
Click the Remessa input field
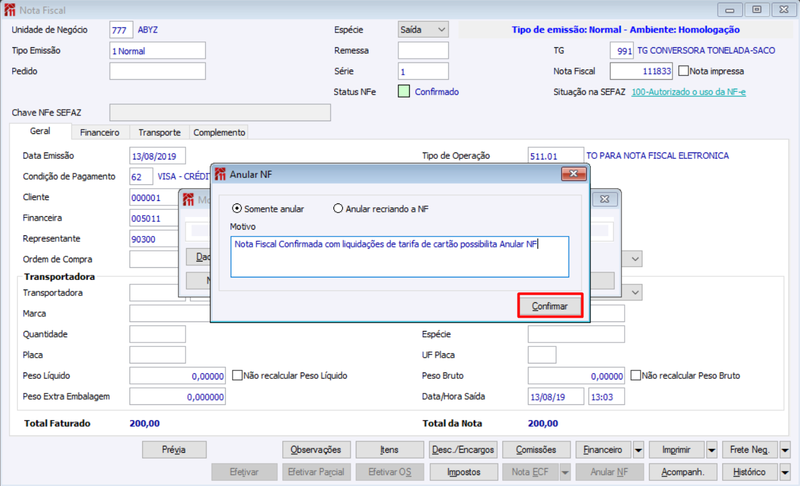click(423, 50)
